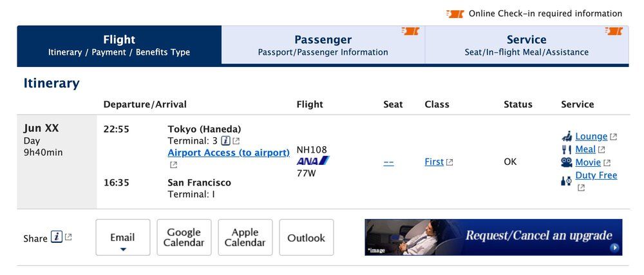Click the Lounge seat icon
Viewport: 644px width, 275px height.
coord(567,137)
